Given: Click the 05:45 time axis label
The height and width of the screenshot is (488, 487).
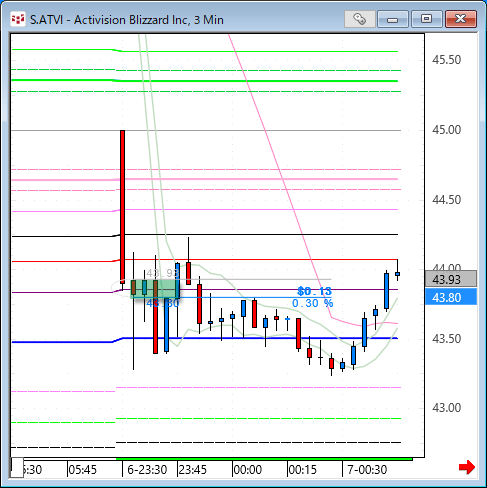Looking at the screenshot, I should tap(82, 470).
